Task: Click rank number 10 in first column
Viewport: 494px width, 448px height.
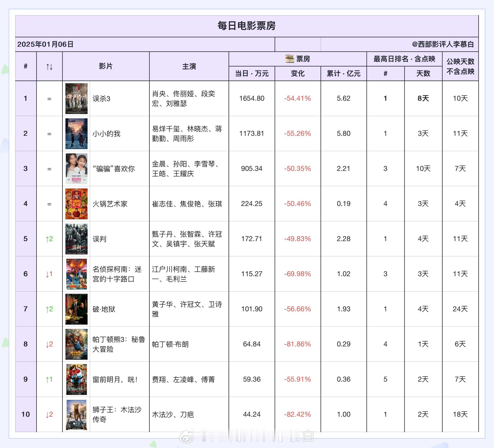Action: [x=25, y=415]
